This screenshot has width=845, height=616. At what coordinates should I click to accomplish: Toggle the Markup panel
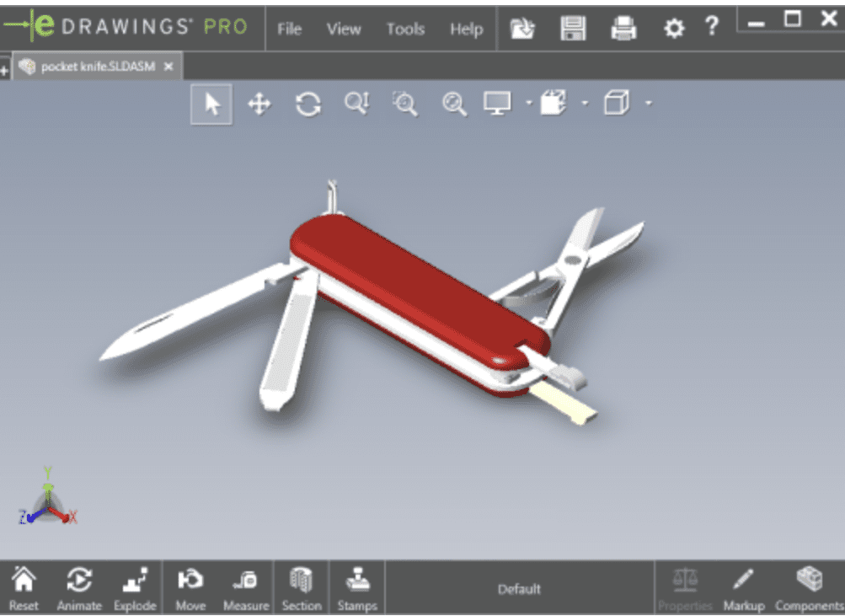(x=742, y=587)
